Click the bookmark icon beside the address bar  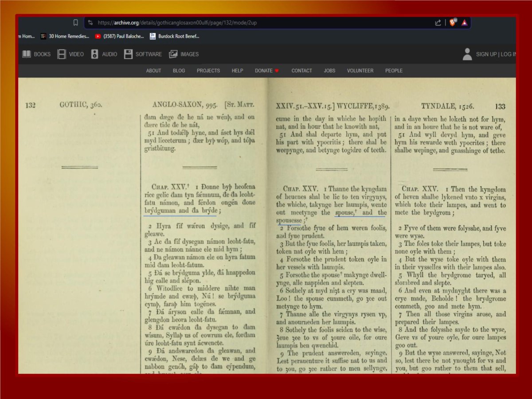point(75,22)
